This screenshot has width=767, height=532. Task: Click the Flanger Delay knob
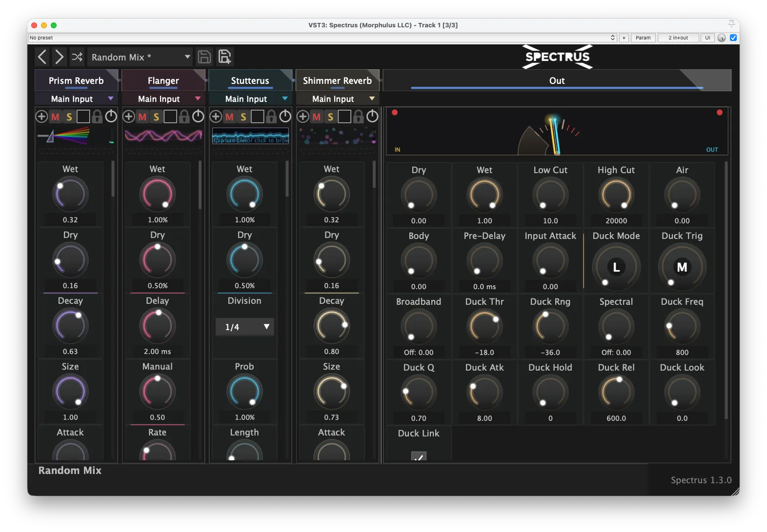click(x=158, y=326)
